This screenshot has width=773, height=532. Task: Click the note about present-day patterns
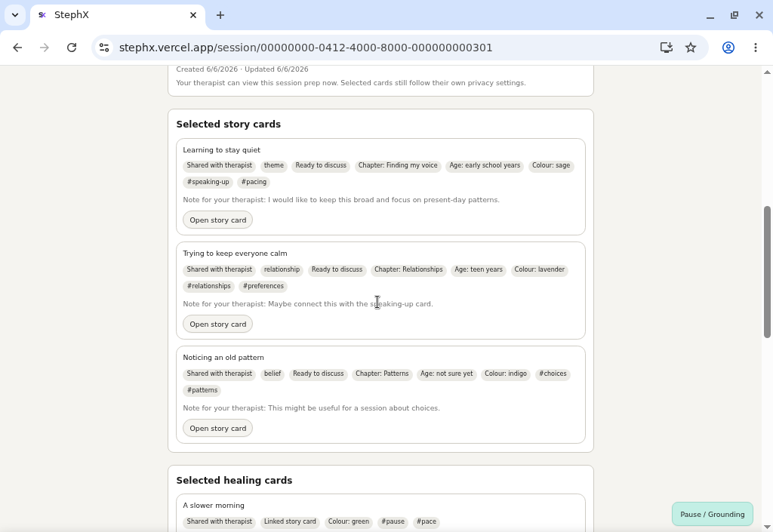tap(341, 200)
